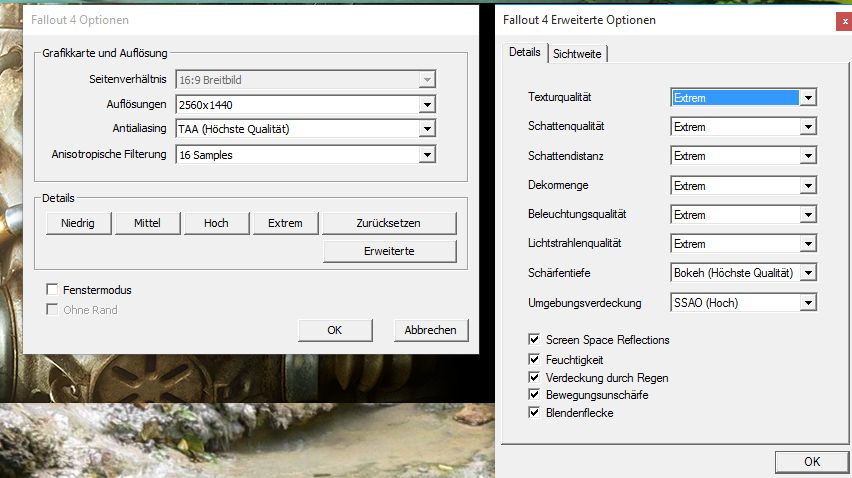Click the Texturqualität label
This screenshot has height=478, width=852.
(x=559, y=97)
